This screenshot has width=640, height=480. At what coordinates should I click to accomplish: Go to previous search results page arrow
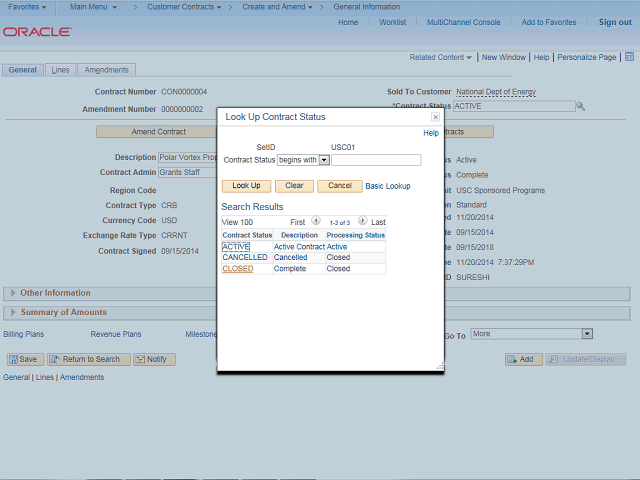[x=316, y=221]
